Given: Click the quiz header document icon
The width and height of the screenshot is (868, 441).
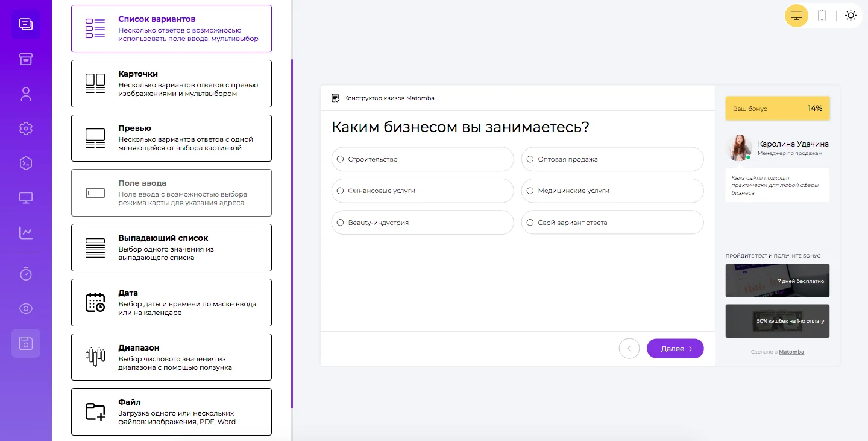Looking at the screenshot, I should pos(336,98).
